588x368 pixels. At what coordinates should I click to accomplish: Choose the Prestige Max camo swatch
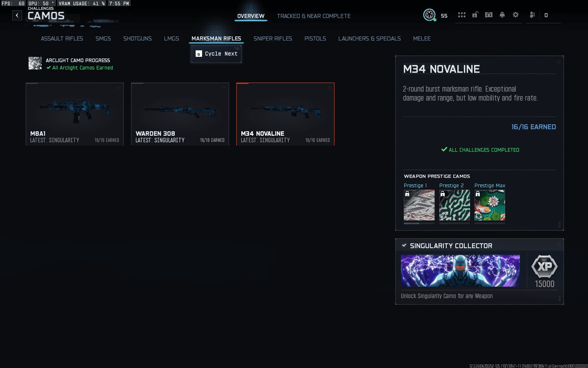click(x=490, y=205)
